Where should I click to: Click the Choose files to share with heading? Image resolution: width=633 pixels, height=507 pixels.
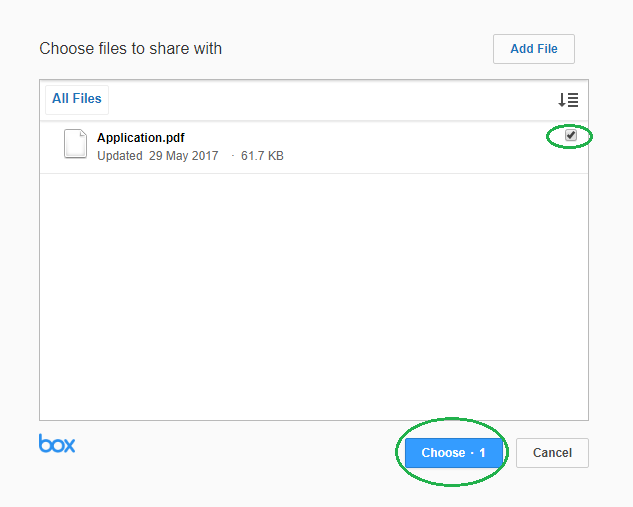[x=130, y=48]
